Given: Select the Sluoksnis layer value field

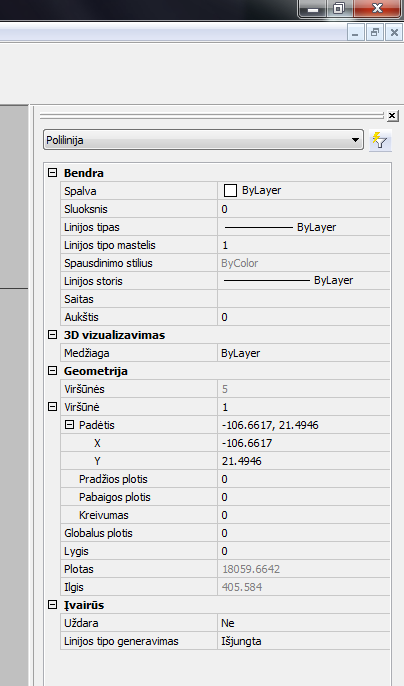Looking at the screenshot, I should [303, 209].
